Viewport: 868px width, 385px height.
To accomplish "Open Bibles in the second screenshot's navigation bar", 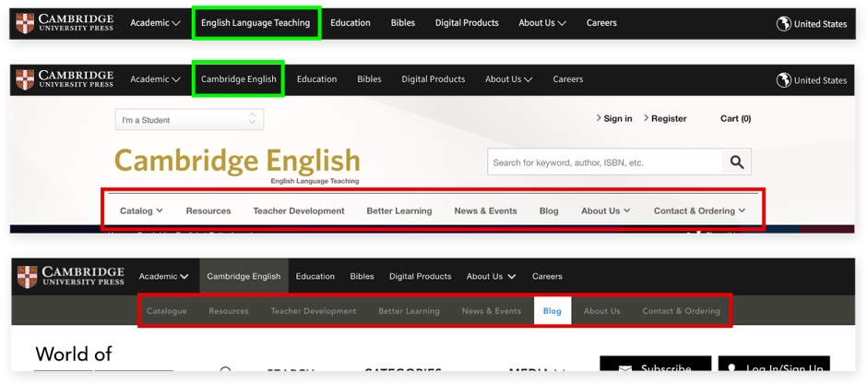I will pyautogui.click(x=369, y=79).
